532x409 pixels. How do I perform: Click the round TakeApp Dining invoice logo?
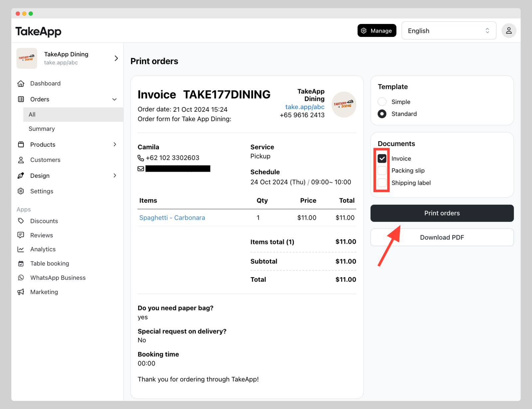coord(344,104)
